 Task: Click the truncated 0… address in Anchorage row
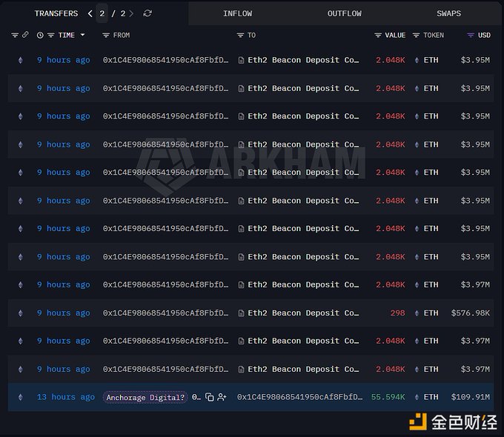(x=196, y=397)
